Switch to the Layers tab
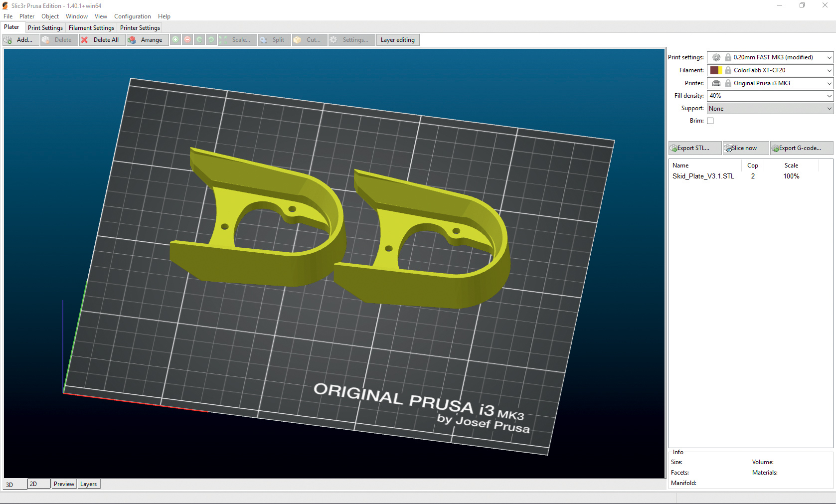This screenshot has height=504, width=836. (x=89, y=484)
